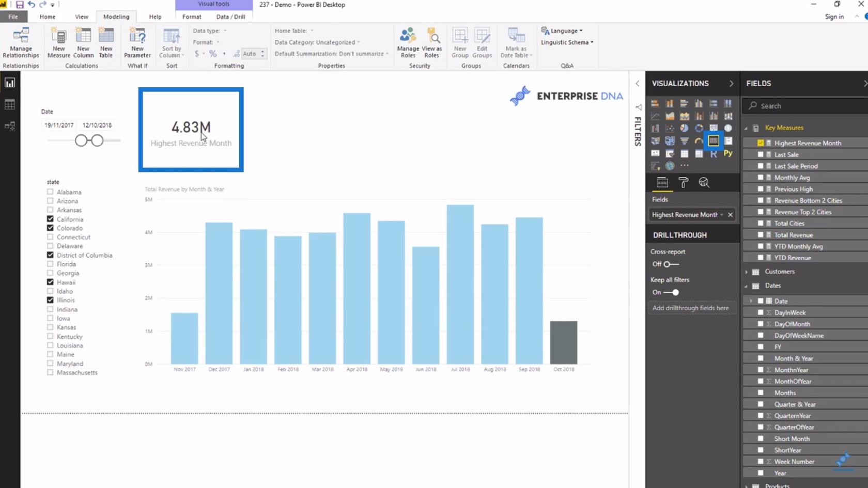Toggle the Cross-report drillthrough switch
The height and width of the screenshot is (488, 868).
(x=671, y=264)
